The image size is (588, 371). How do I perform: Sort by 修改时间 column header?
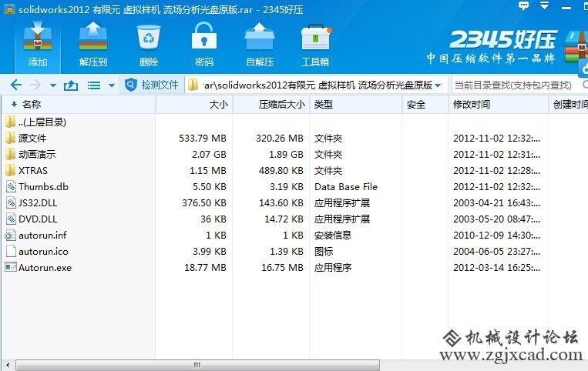coord(499,105)
